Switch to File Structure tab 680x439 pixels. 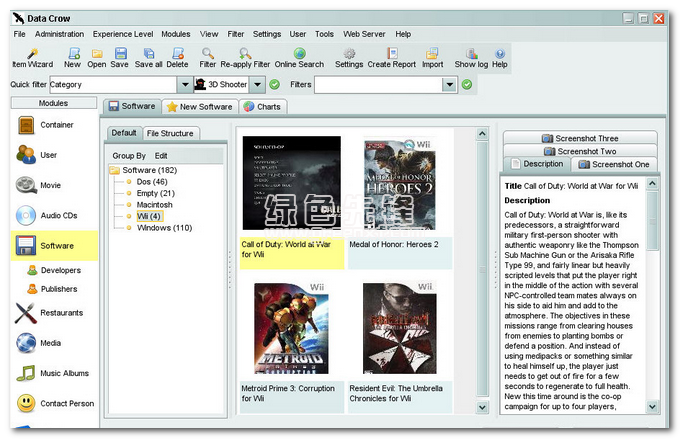click(170, 134)
